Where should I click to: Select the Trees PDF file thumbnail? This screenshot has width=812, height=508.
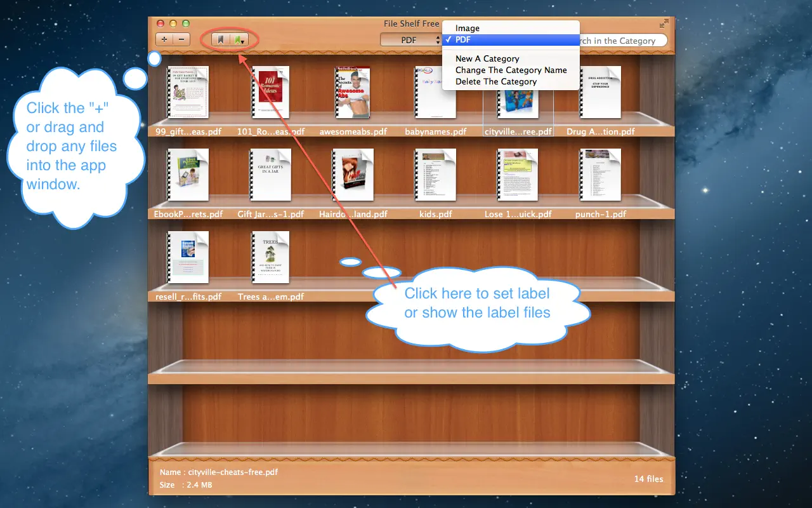tap(270, 258)
